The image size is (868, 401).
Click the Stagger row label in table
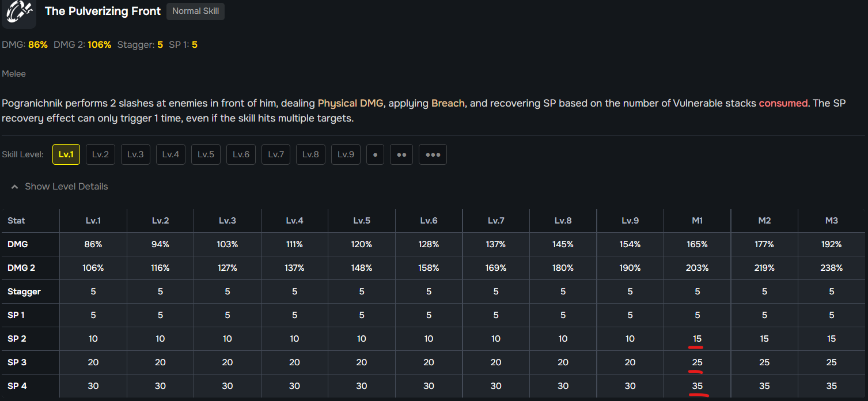[24, 292]
